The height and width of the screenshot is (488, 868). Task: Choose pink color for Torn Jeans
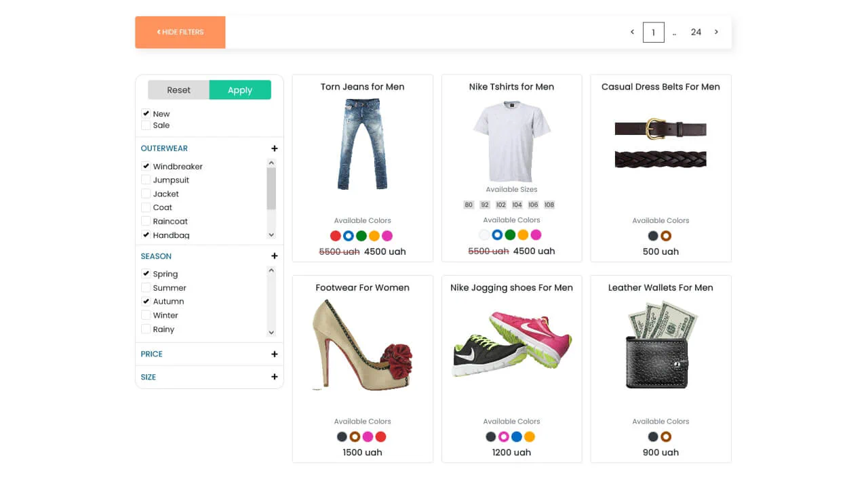387,236
